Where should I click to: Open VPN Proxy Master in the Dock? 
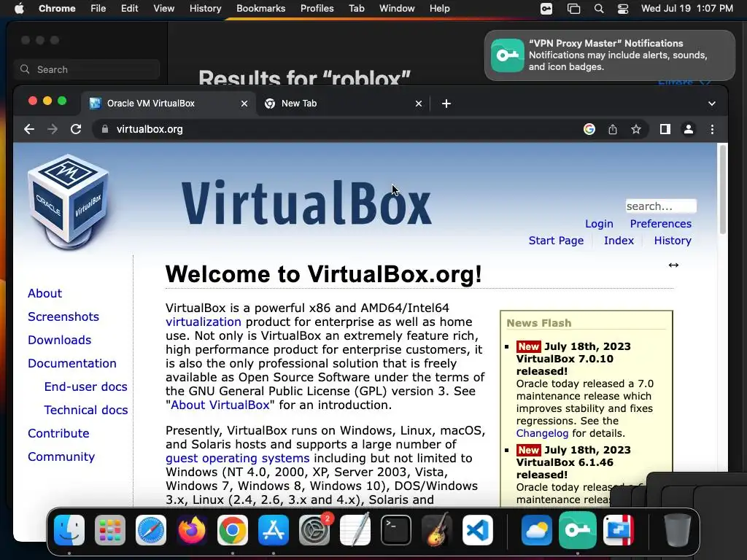tap(578, 530)
